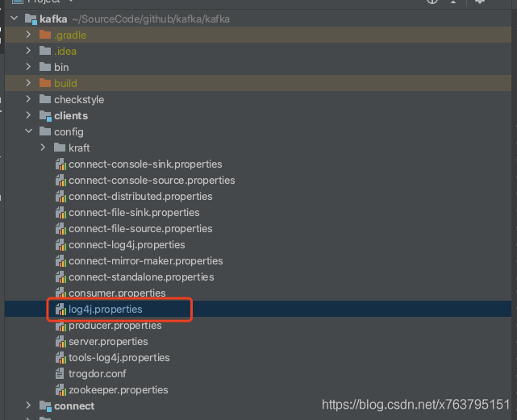
Task: Select the bin folder name
Action: (x=61, y=67)
